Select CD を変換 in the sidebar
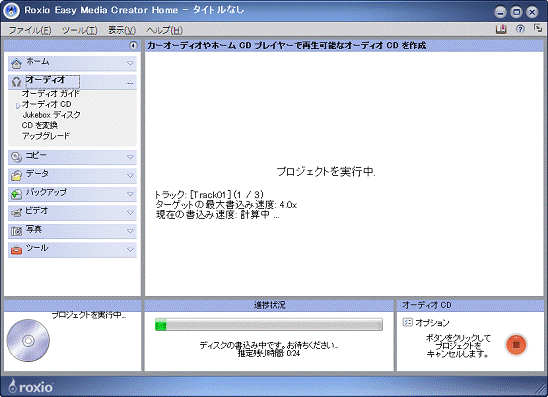548x397 pixels. [40, 125]
